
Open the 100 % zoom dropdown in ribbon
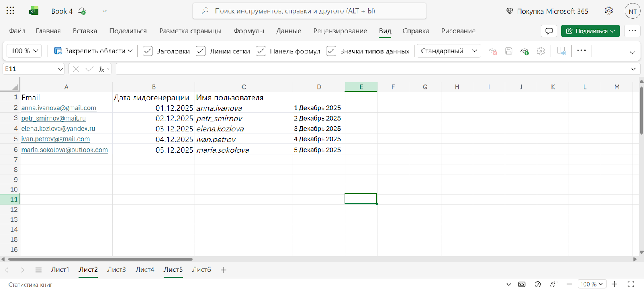pos(25,51)
